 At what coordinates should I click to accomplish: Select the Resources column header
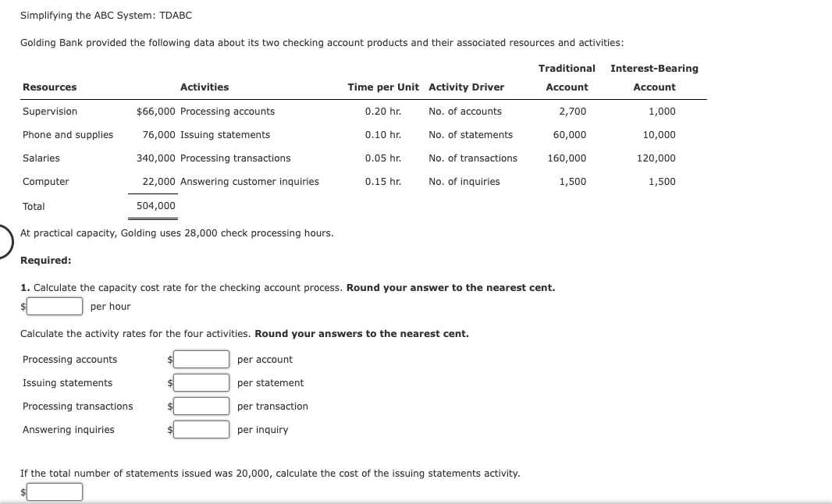coord(49,87)
